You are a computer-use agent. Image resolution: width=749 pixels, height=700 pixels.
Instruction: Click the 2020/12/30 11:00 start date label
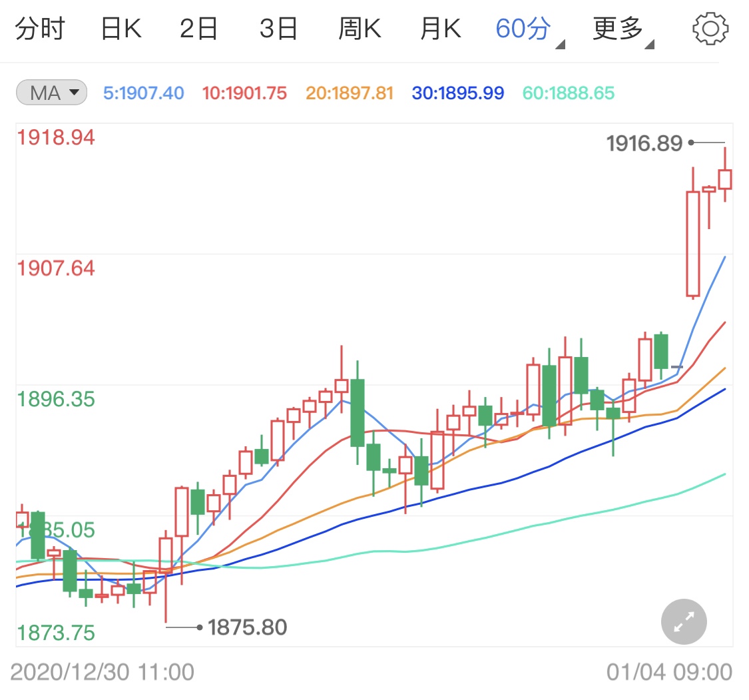point(103,672)
